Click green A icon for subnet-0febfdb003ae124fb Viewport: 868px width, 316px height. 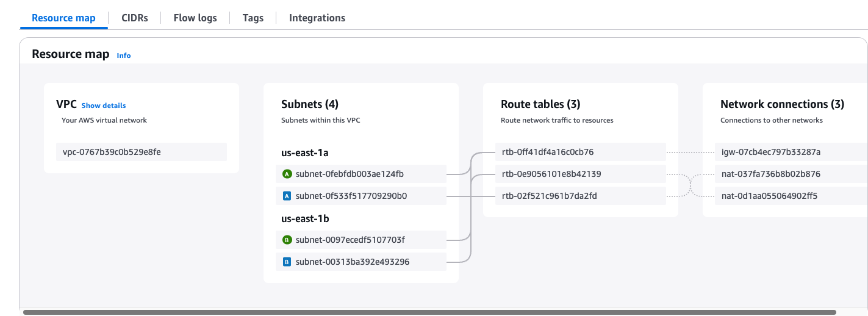287,174
